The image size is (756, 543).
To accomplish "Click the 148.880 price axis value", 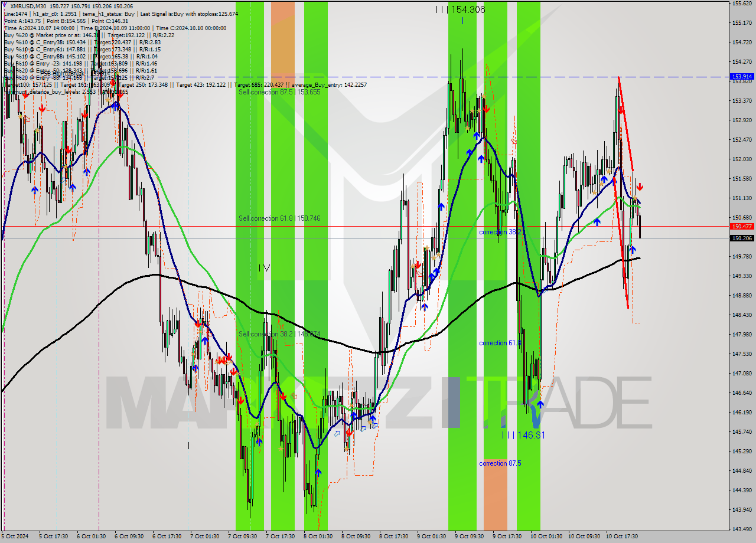I will click(742, 295).
